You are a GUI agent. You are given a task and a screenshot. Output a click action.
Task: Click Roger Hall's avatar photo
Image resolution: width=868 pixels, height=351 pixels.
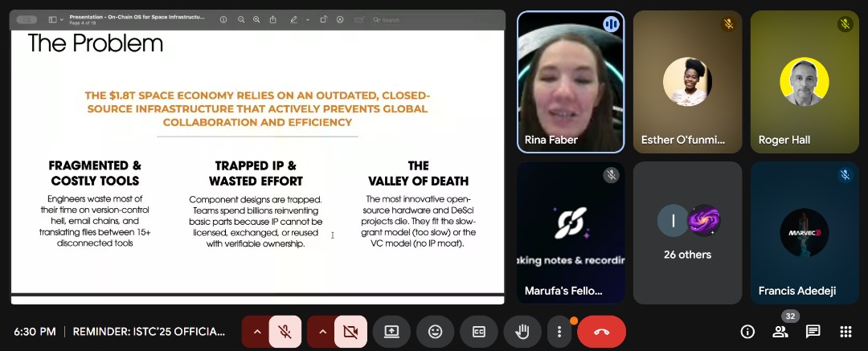point(805,81)
